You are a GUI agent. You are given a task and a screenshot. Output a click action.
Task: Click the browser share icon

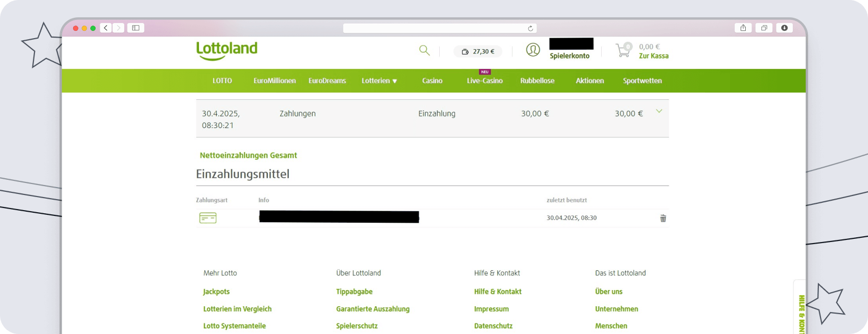click(x=743, y=28)
